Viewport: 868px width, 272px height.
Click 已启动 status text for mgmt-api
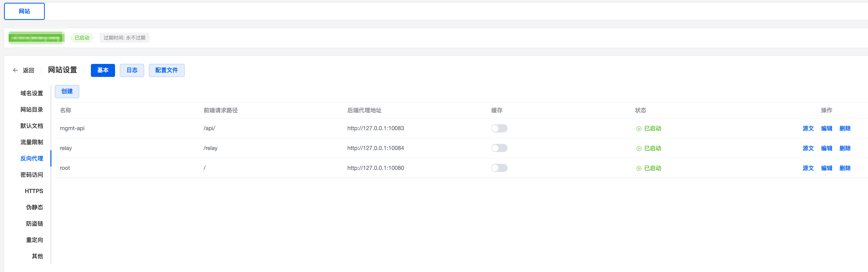point(653,128)
